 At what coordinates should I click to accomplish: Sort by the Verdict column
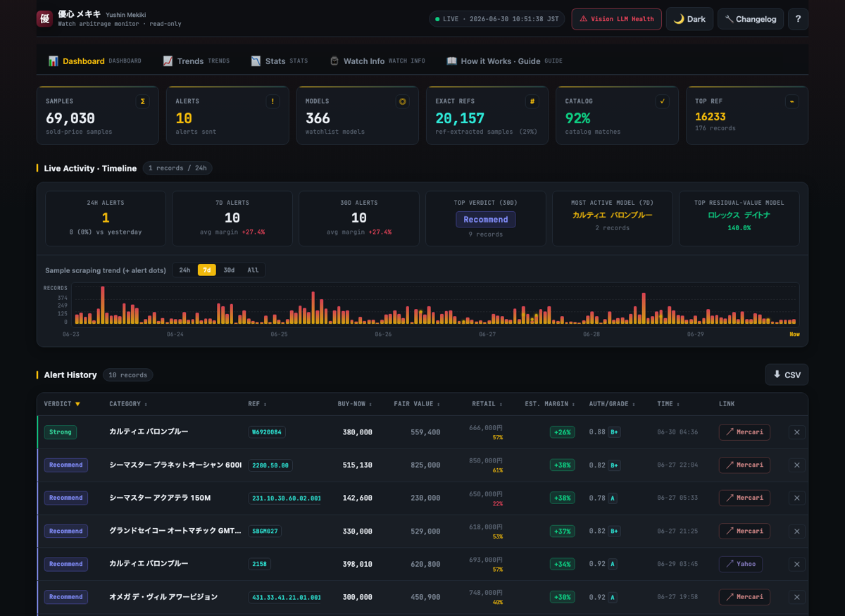click(x=62, y=404)
